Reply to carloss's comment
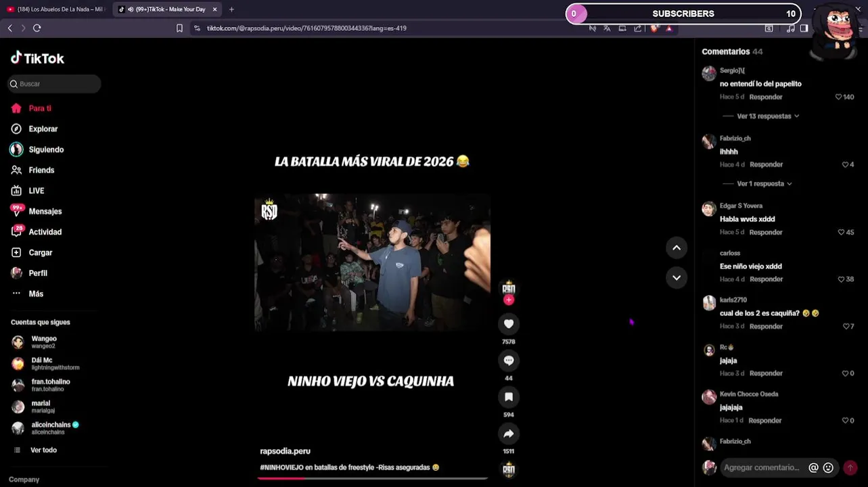Screen dimensions: 868x487 (x=766, y=279)
